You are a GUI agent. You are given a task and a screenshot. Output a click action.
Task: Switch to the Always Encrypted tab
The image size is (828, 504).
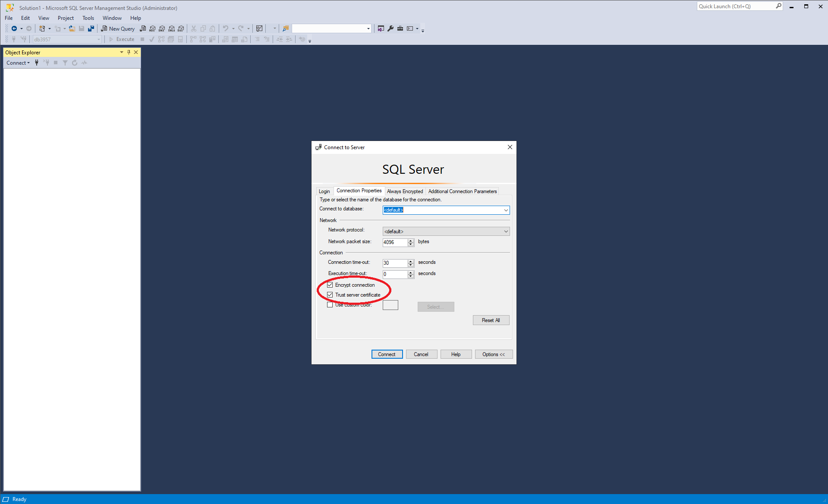click(405, 191)
